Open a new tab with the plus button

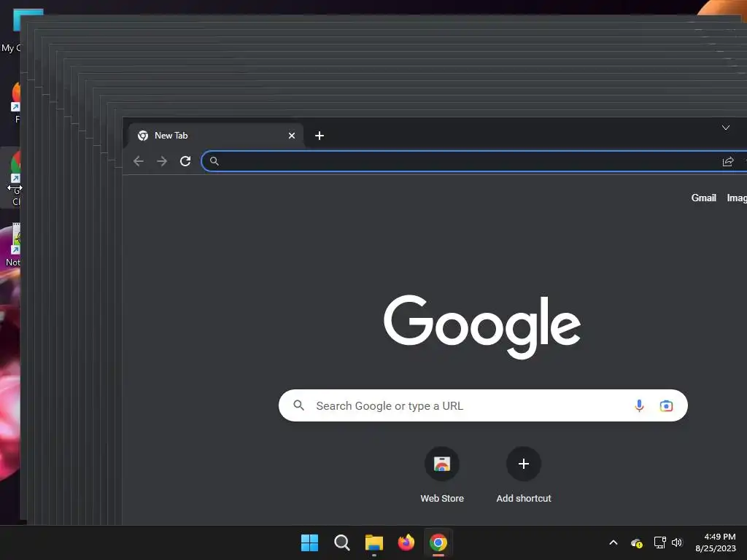pos(320,136)
